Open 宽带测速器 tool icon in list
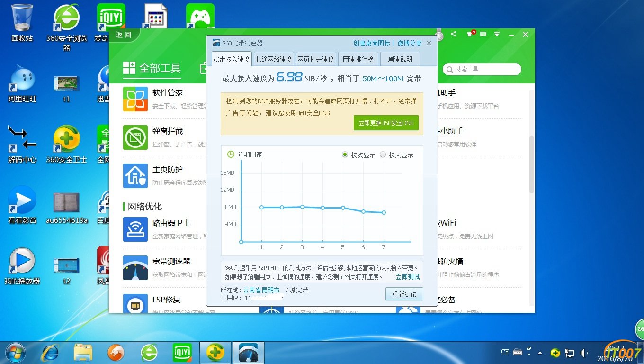Screen dimensions: 644x364 (135, 267)
